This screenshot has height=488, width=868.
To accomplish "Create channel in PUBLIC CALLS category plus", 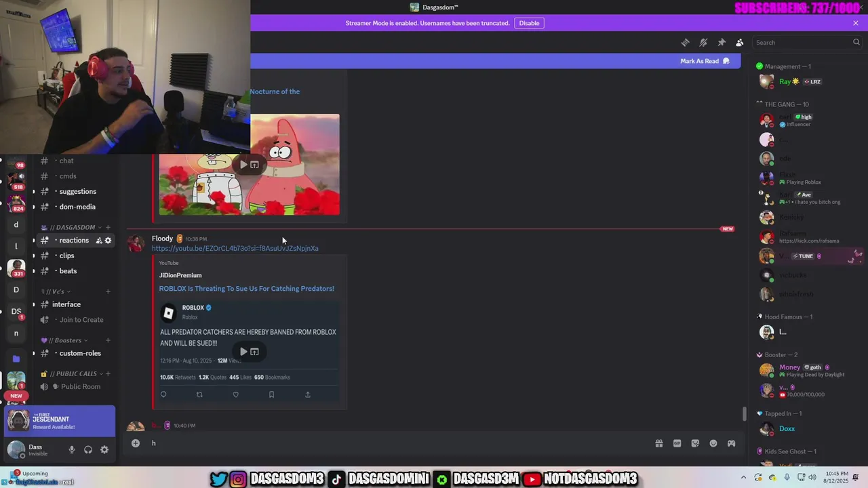I will tap(108, 373).
